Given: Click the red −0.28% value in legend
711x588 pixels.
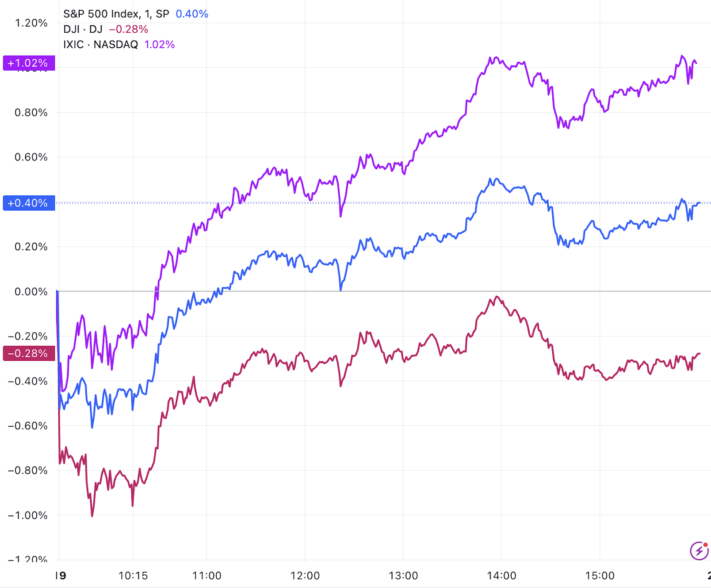Looking at the screenshot, I should point(128,29).
